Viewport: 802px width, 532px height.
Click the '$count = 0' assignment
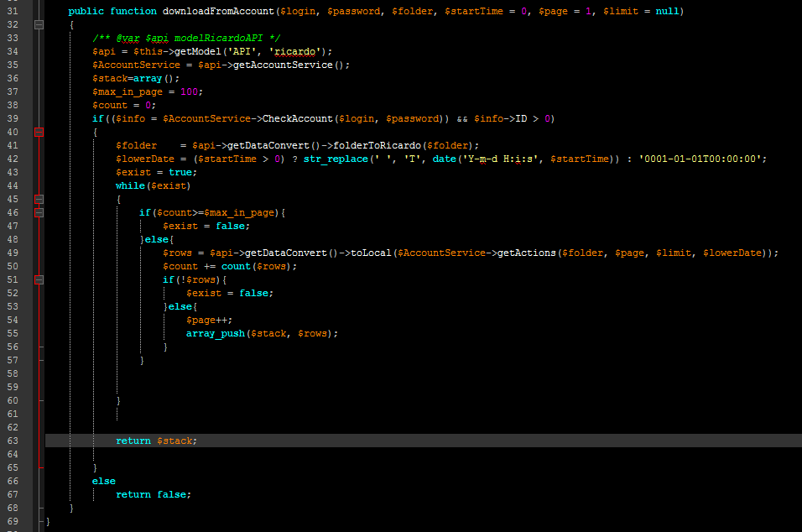coord(124,106)
